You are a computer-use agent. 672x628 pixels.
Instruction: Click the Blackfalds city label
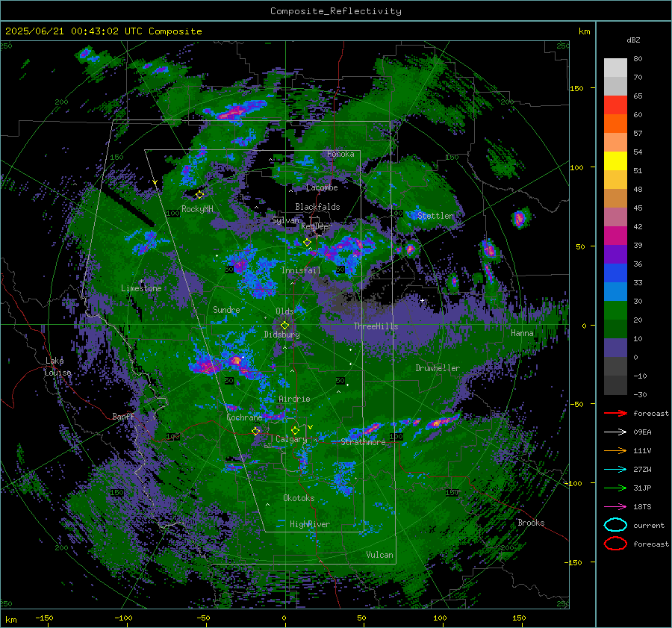pos(317,207)
